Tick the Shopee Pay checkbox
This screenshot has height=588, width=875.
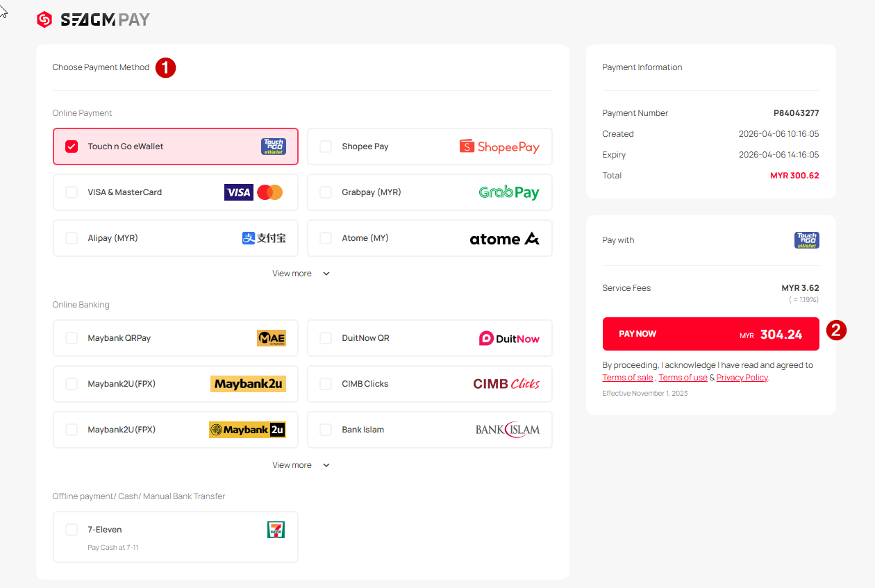click(x=326, y=146)
